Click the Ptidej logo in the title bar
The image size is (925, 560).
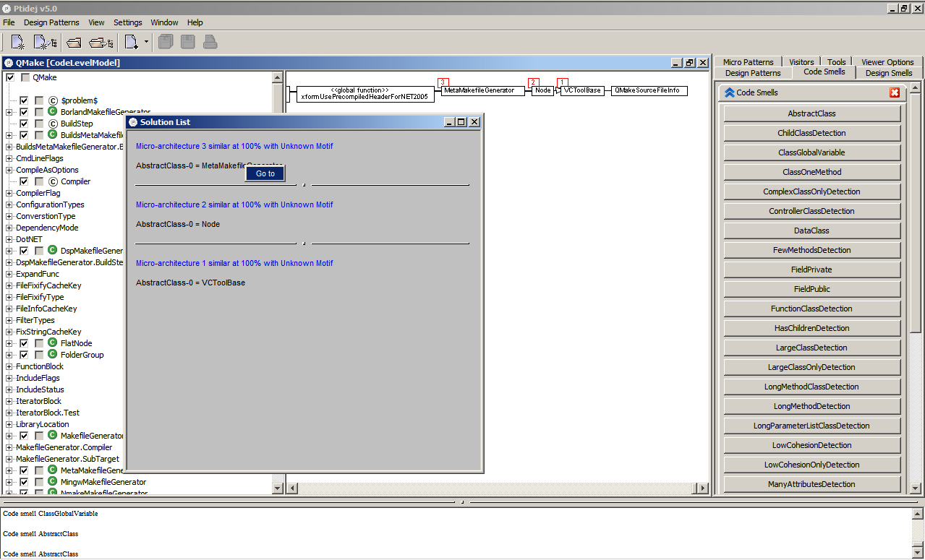6,7
